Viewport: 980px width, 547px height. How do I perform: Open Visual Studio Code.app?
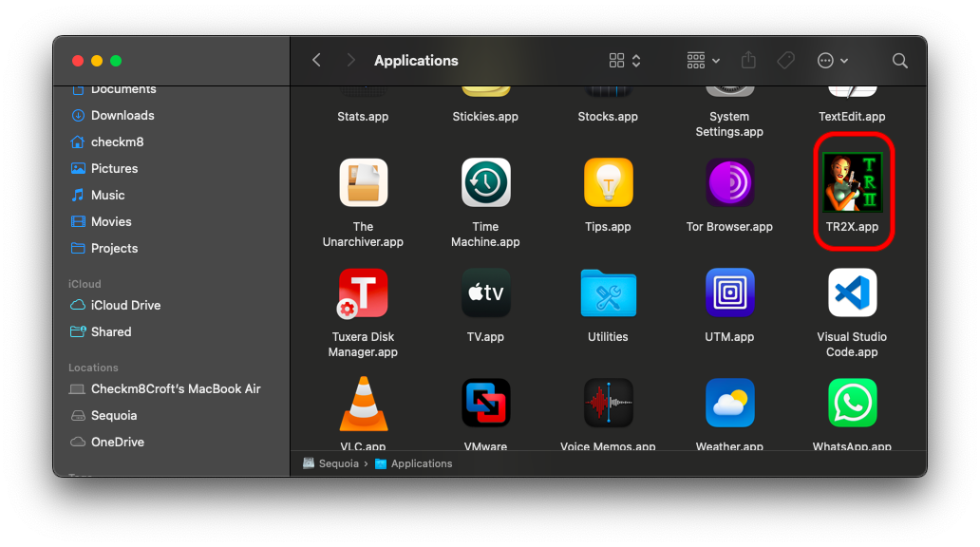852,293
